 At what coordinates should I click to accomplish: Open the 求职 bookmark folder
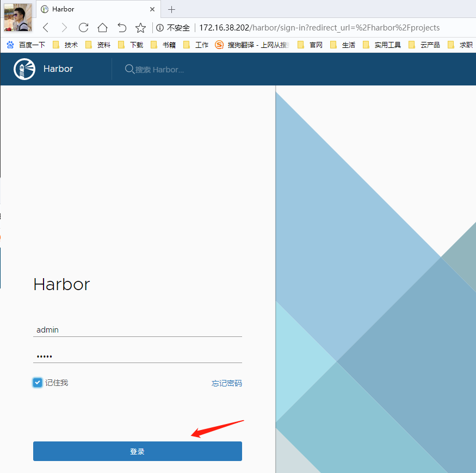pos(460,45)
